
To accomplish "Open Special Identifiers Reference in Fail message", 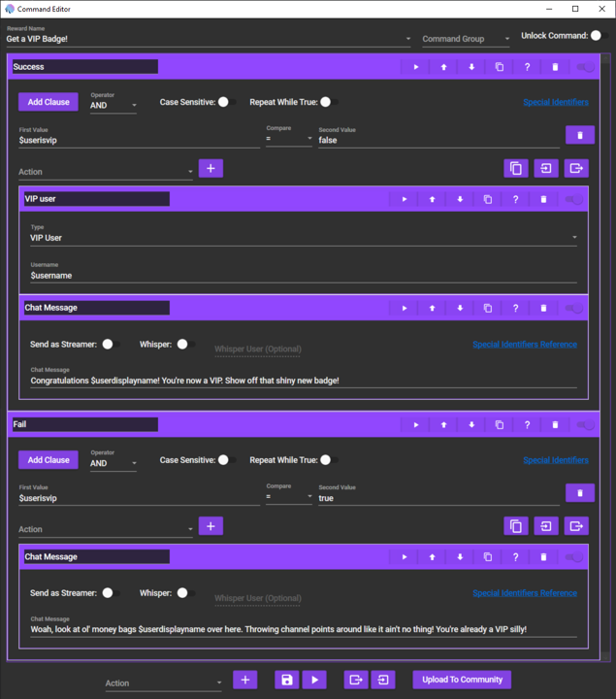I will pyautogui.click(x=525, y=593).
